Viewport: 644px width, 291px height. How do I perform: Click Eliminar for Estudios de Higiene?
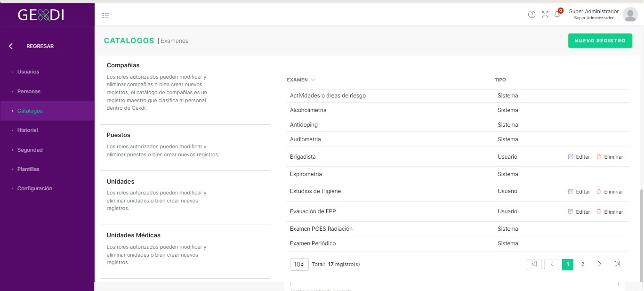click(613, 192)
